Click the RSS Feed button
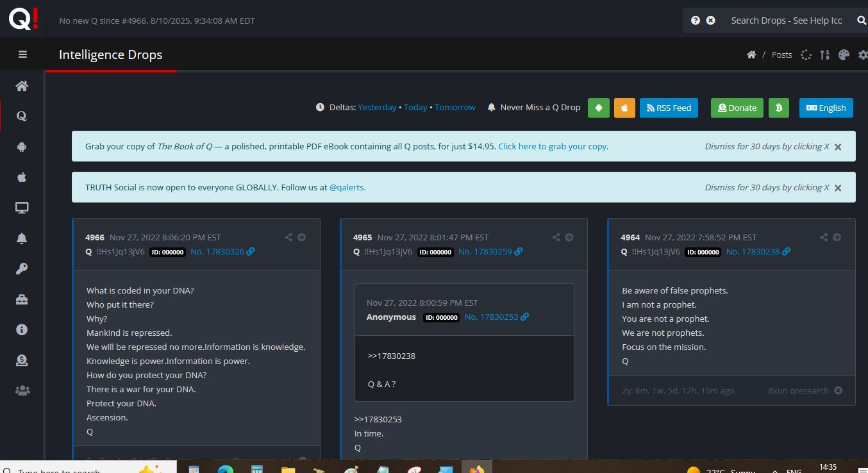 pyautogui.click(x=668, y=108)
